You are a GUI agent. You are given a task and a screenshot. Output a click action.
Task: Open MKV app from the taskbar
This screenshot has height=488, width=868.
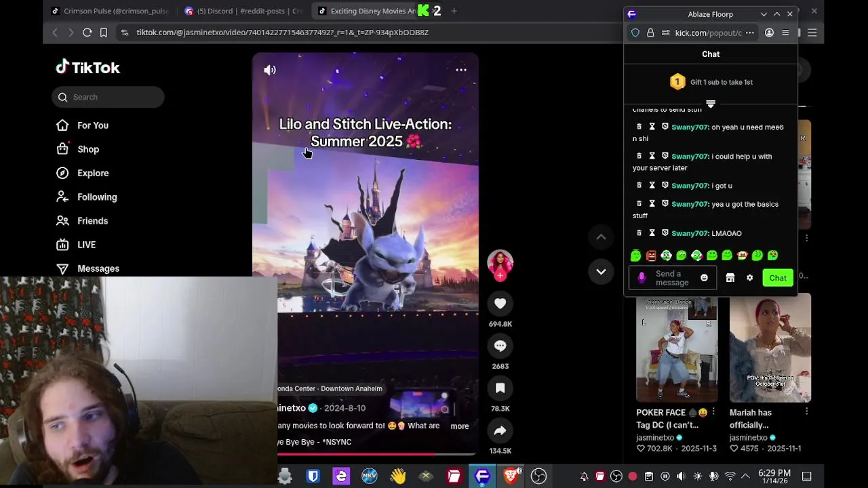370,476
